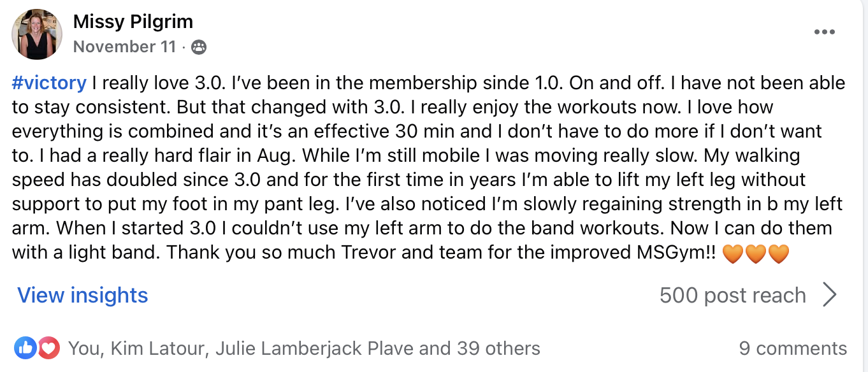Click the 500 post reach text

pyautogui.click(x=732, y=295)
